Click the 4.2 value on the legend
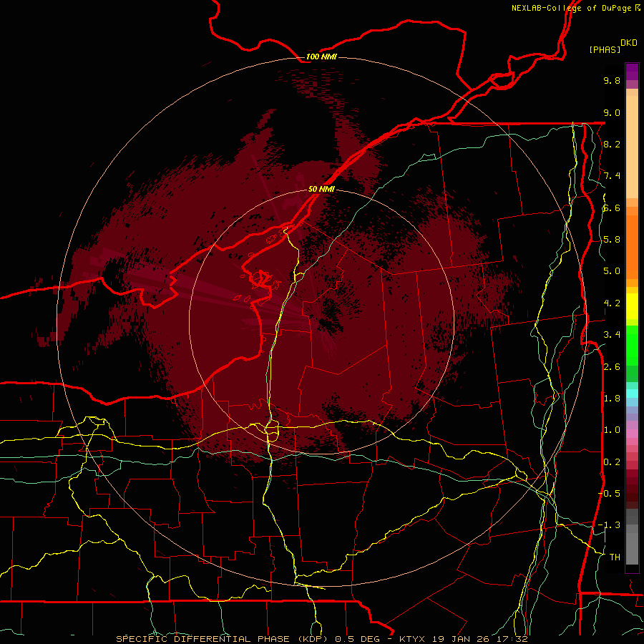 [x=612, y=303]
